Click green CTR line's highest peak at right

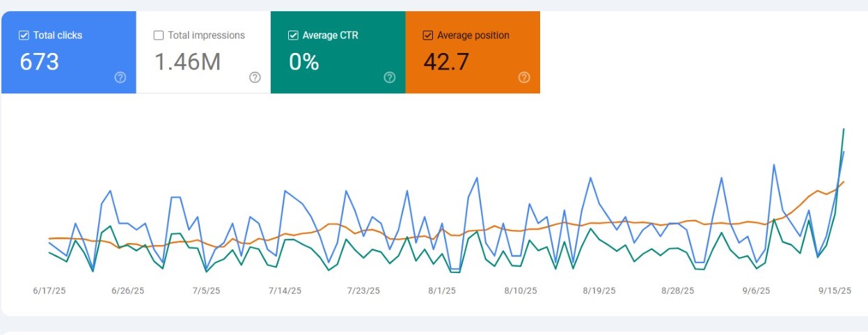click(x=844, y=129)
